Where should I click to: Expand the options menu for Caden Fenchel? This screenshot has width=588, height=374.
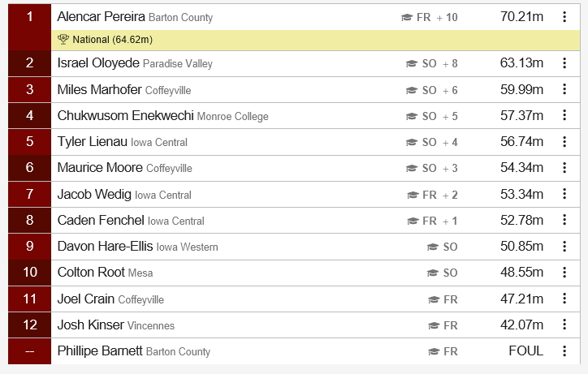tap(564, 220)
